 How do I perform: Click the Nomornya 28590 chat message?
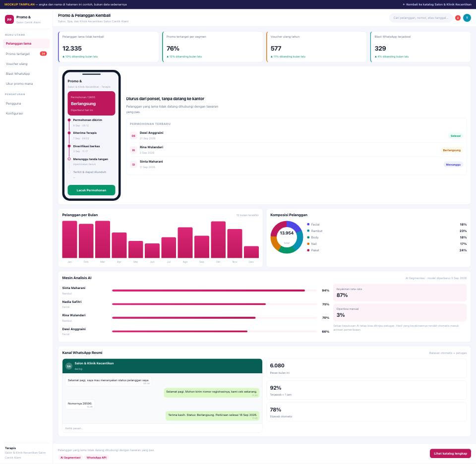point(80,404)
